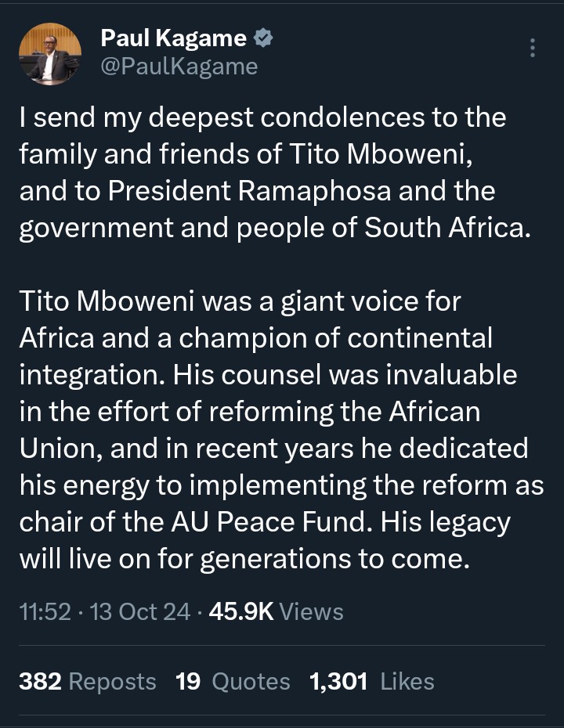Image resolution: width=564 pixels, height=728 pixels.
Task: Open the three-dot more options menu
Action: coord(533,49)
